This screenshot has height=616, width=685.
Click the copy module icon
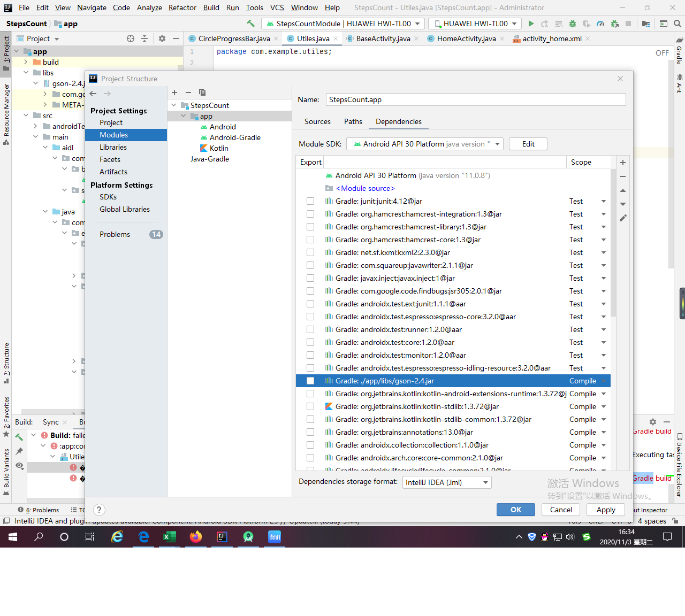(202, 93)
